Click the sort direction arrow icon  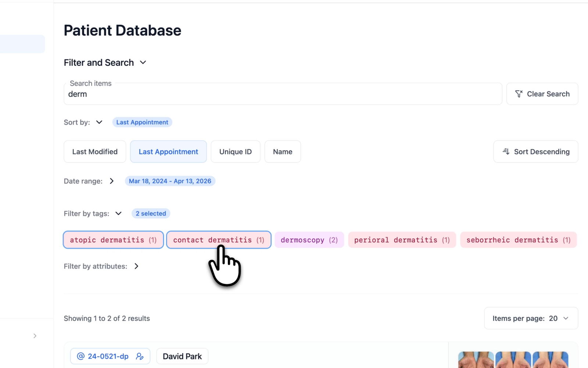pos(506,151)
